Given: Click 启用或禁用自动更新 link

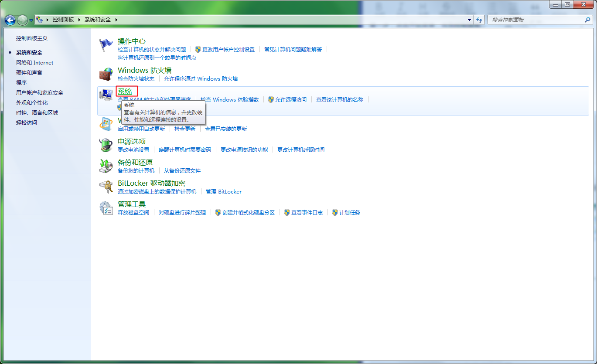Looking at the screenshot, I should coord(141,129).
